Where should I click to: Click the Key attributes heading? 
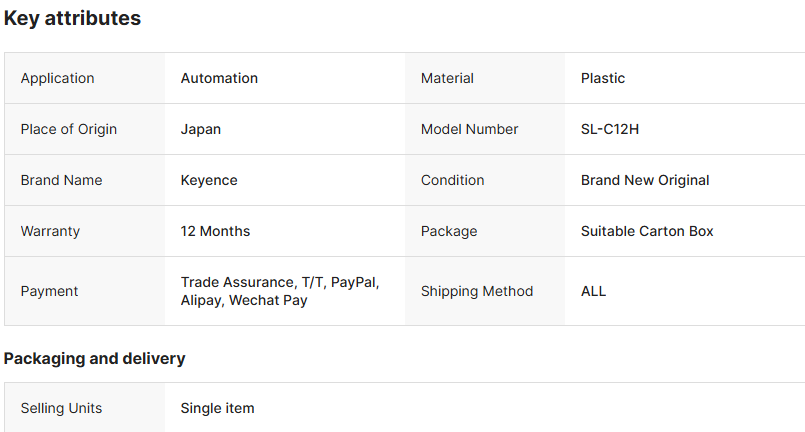[x=73, y=18]
